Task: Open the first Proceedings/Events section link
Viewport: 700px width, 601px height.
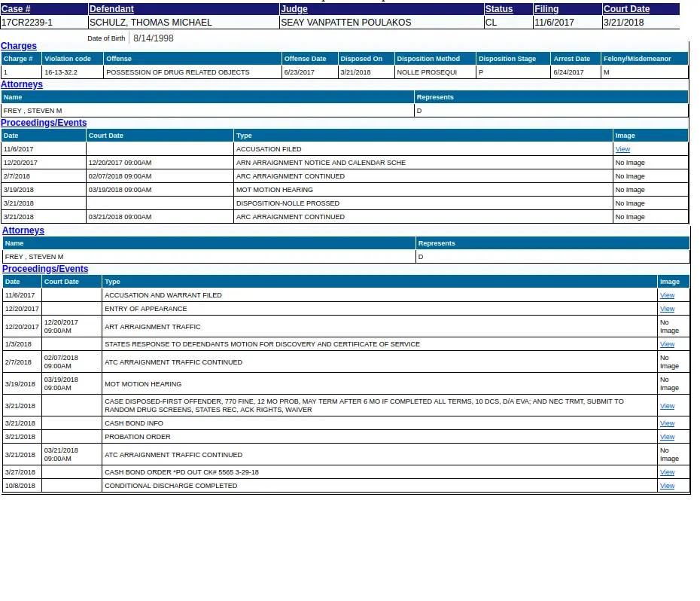Action: 44,123
